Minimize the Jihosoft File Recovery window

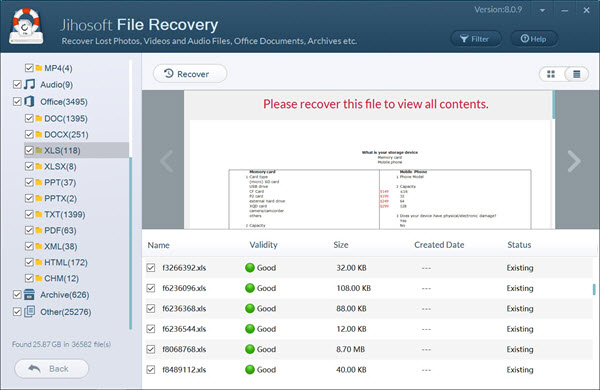coord(564,11)
